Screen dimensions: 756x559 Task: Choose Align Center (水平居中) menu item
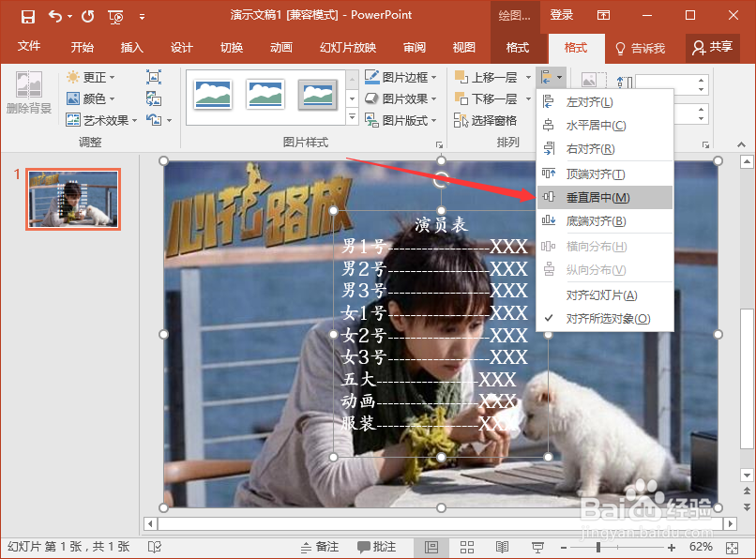click(x=605, y=126)
